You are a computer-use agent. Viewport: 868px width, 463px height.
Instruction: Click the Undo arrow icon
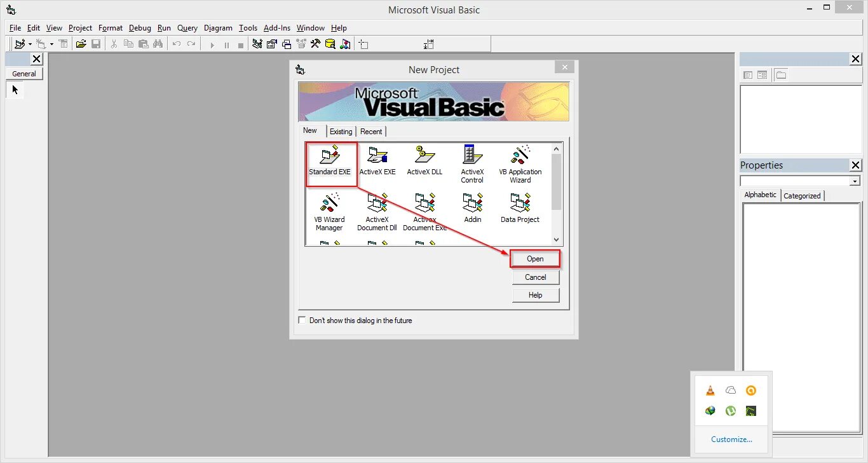pos(177,44)
